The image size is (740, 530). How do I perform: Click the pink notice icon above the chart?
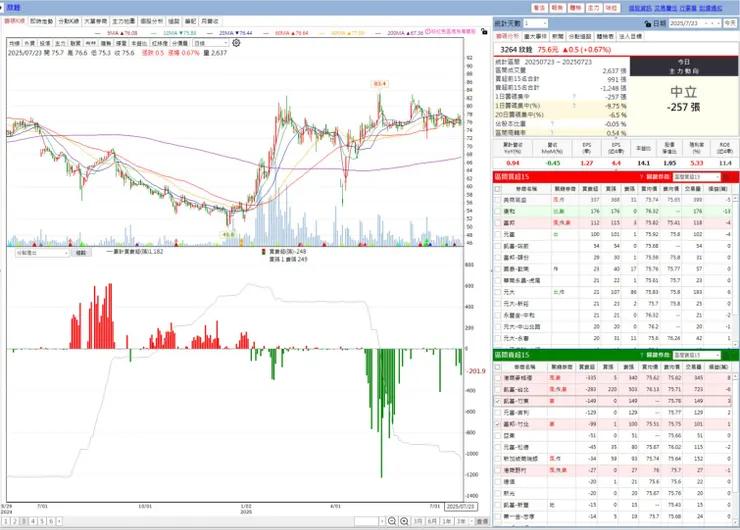tap(428, 31)
